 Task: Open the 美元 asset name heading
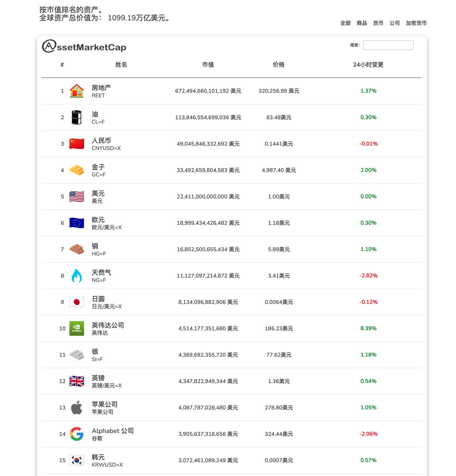[98, 193]
